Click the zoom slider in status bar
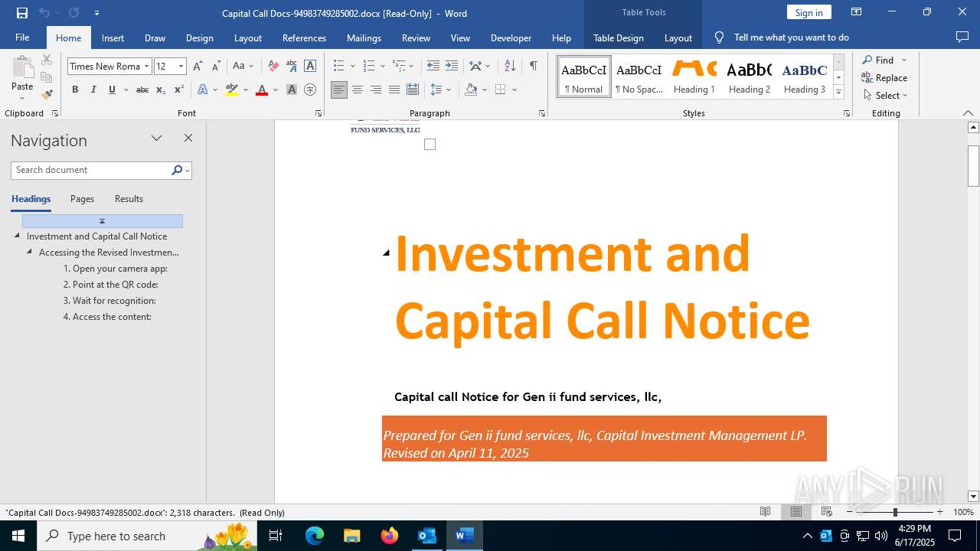The width and height of the screenshot is (980, 551). tap(894, 512)
